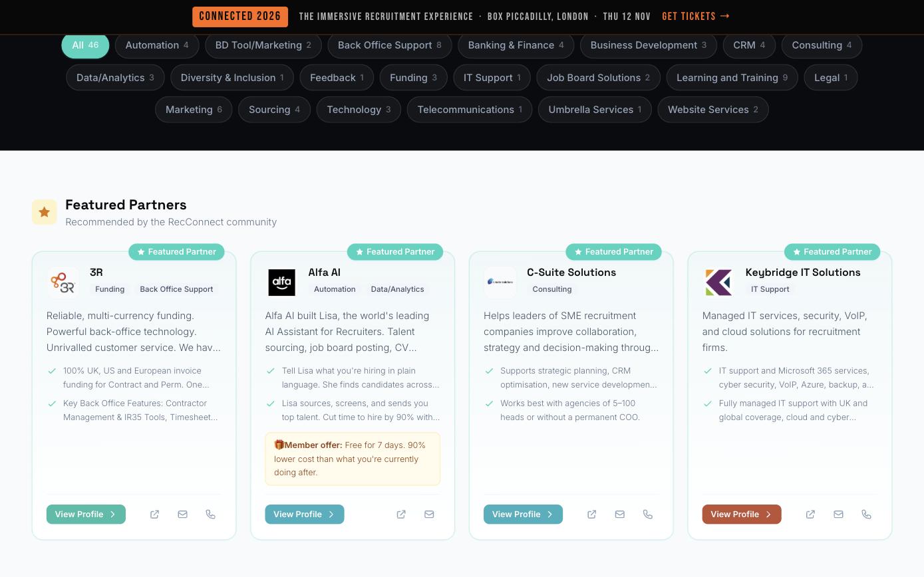Screen dimensions: 924x577
Task: Filter by Diversity & Inclusion category
Action: coord(232,78)
